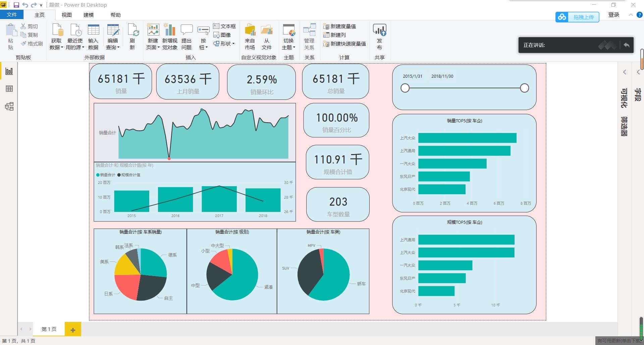Open the Quick Access Toolbar customize arrow

click(41, 5)
